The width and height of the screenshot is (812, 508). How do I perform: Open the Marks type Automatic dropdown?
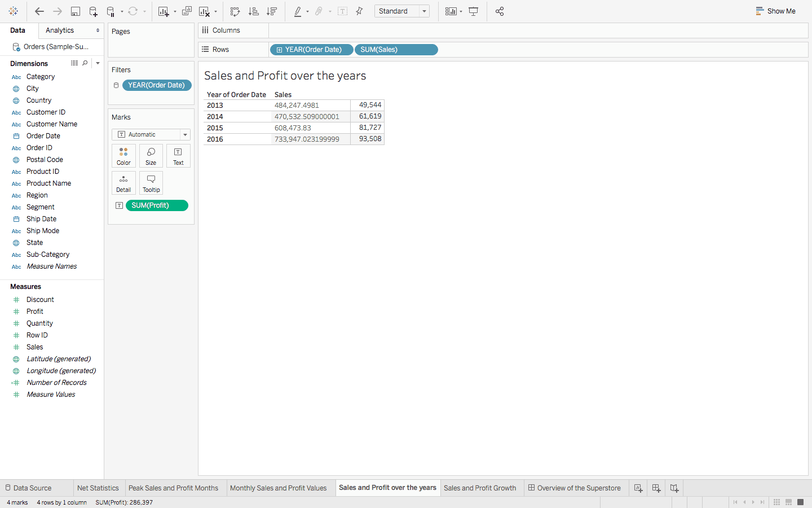point(151,134)
